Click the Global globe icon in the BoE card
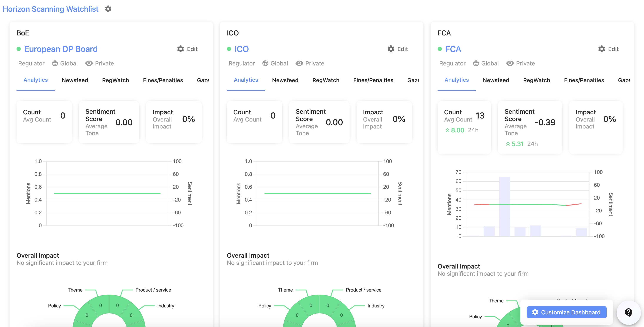The image size is (644, 327). [55, 63]
